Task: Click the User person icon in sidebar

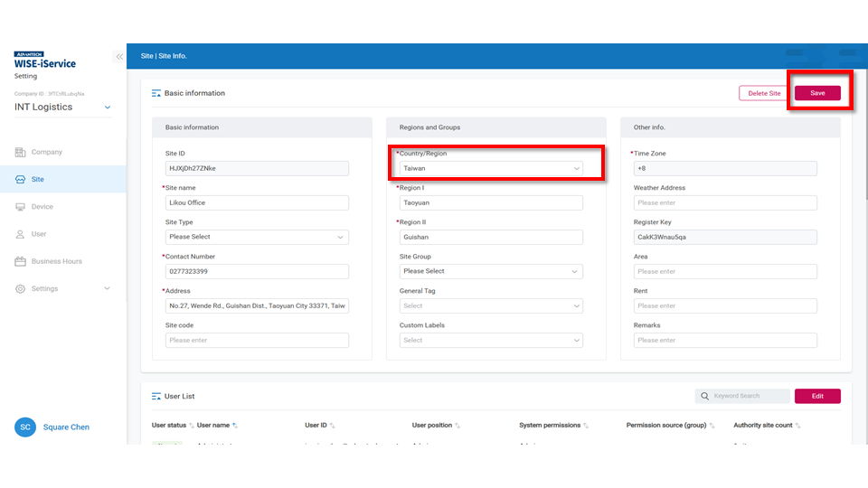Action: tap(21, 234)
